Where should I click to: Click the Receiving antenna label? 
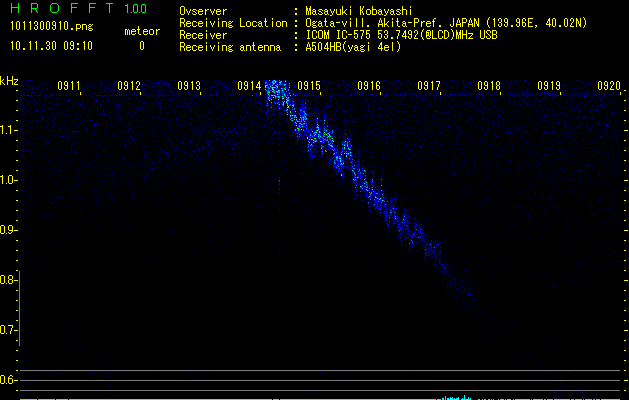(230, 47)
